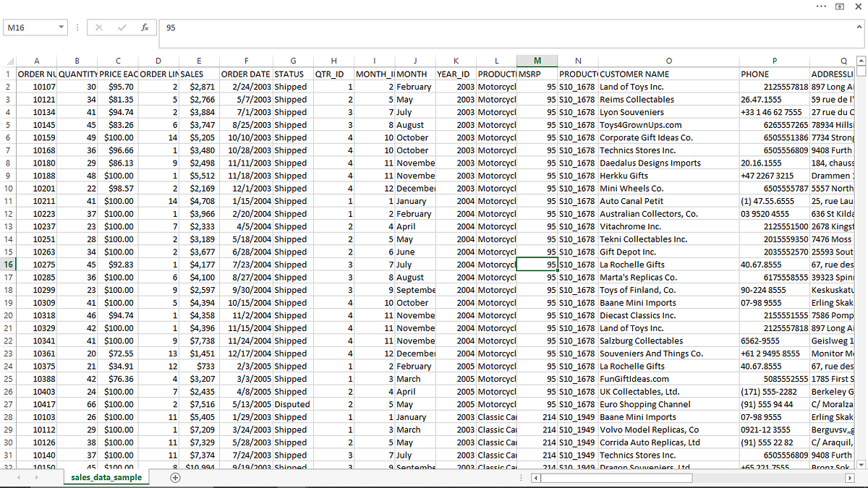The width and height of the screenshot is (868, 488).
Task: Click the Open in Desktop App icon
Action: click(x=841, y=7)
